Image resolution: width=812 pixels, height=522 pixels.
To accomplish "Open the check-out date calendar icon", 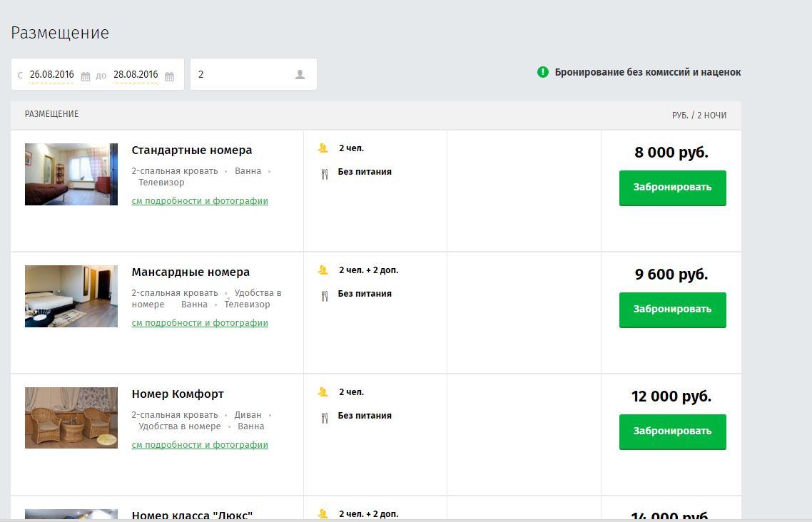I will click(169, 76).
